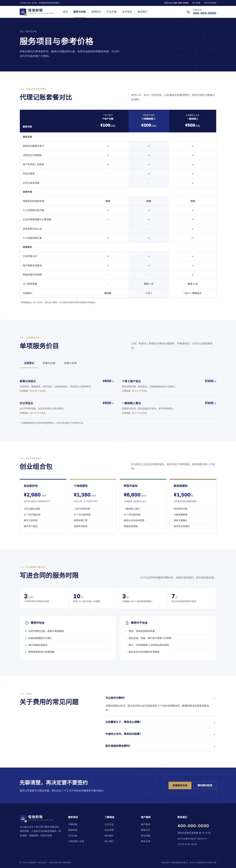Open the 电子凭证查询 top link
Screen dimensions: 236x868
point(210,3)
